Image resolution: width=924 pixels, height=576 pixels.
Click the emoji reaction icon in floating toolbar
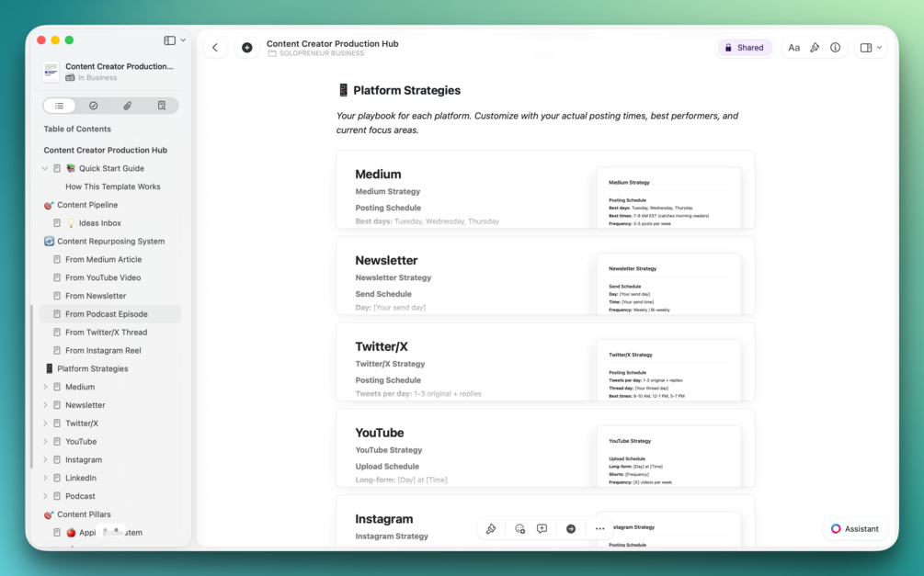tap(519, 529)
